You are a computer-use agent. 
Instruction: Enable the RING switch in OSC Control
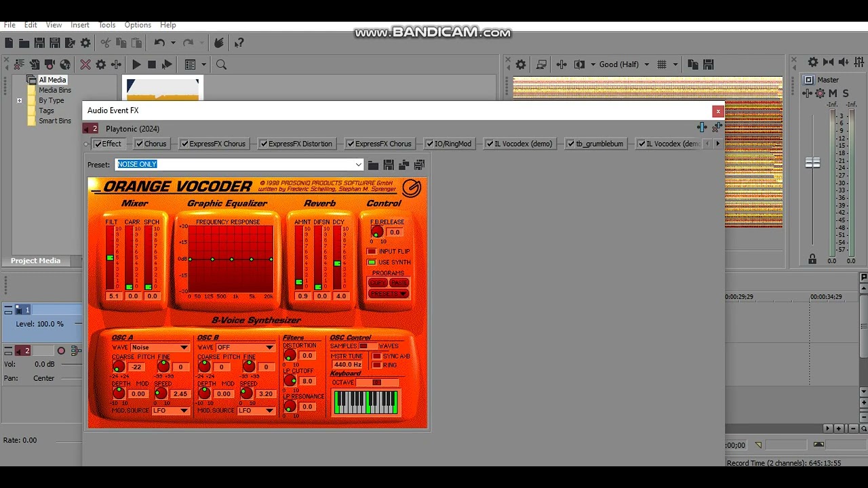point(377,365)
